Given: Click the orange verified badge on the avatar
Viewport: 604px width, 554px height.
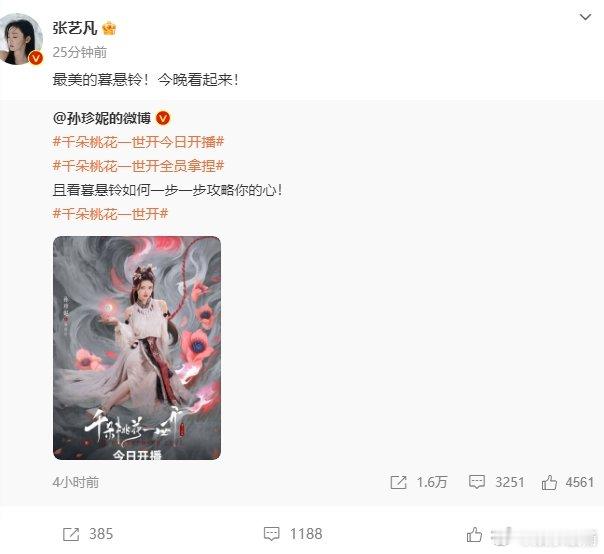Looking at the screenshot, I should click(x=36, y=58).
